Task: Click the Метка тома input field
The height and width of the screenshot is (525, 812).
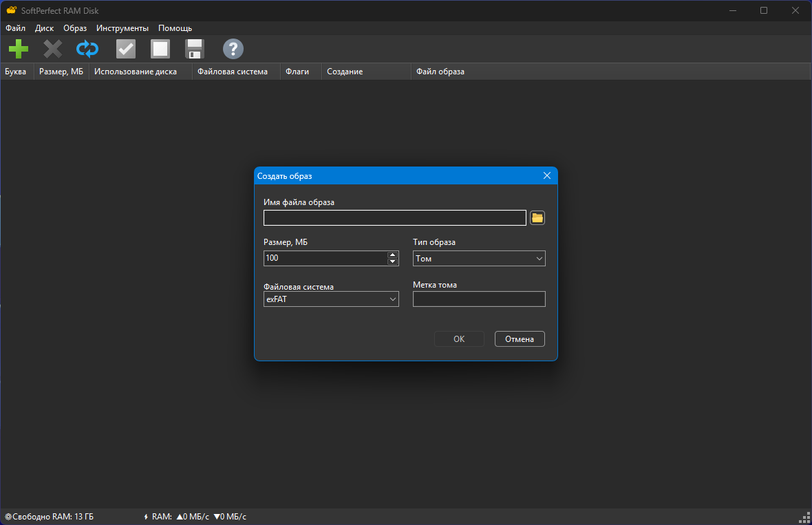Action: 479,299
